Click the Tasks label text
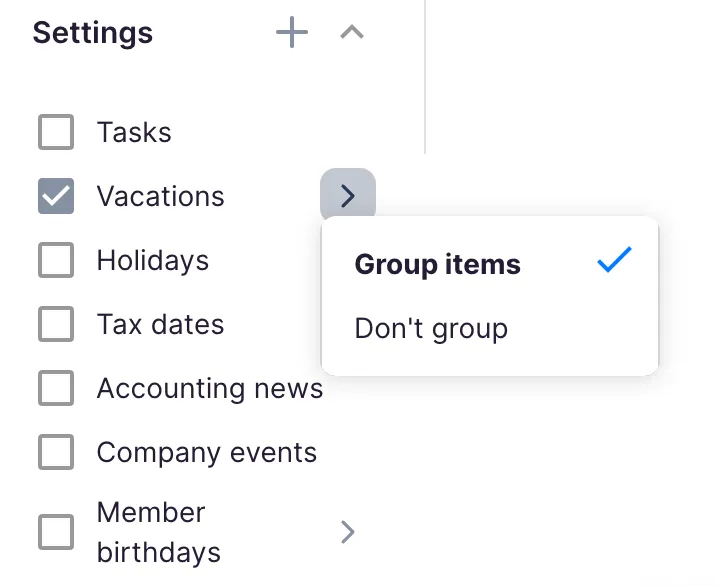The image size is (716, 586). coord(134,132)
